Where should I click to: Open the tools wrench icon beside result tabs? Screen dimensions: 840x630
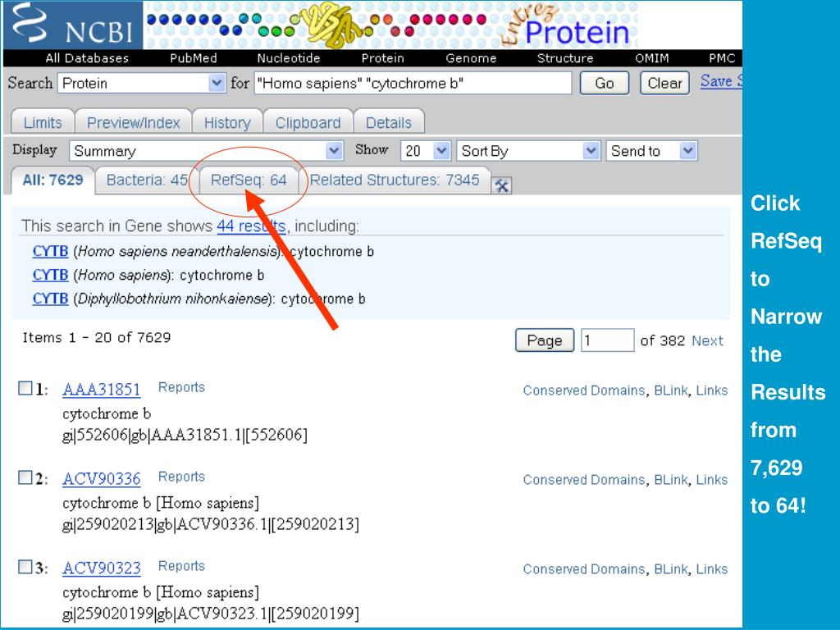(501, 185)
